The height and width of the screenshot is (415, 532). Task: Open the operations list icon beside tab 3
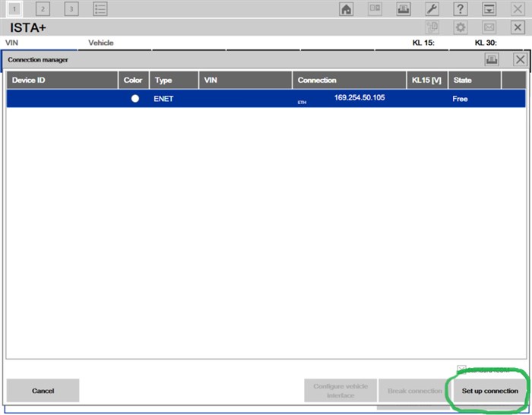(100, 9)
